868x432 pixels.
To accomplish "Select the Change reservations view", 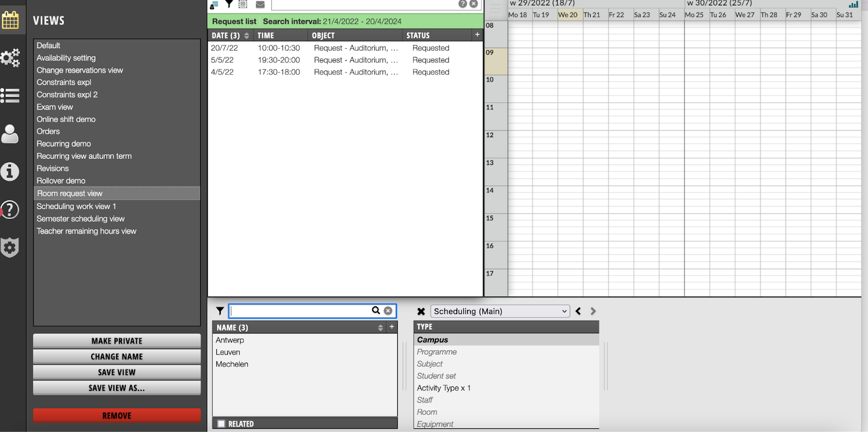I will pyautogui.click(x=117, y=70).
